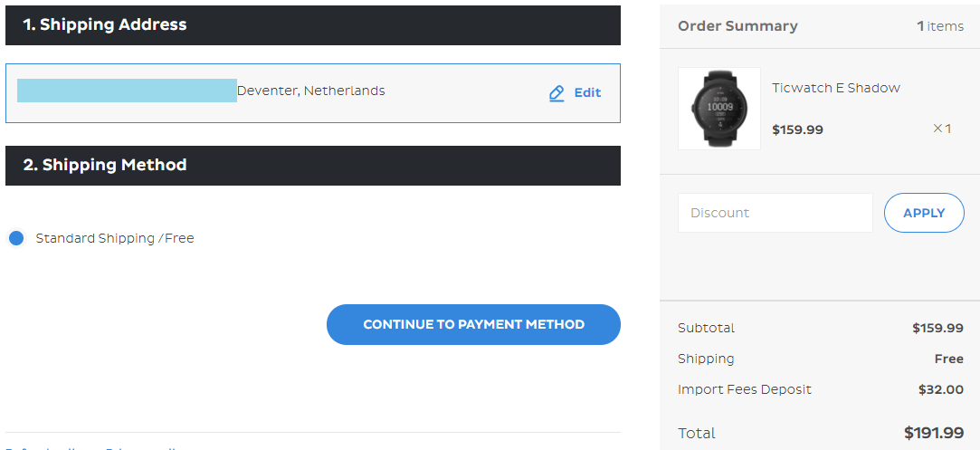Click the ×1 quantity indicator
Viewport: 980px width, 450px height.
pos(942,129)
